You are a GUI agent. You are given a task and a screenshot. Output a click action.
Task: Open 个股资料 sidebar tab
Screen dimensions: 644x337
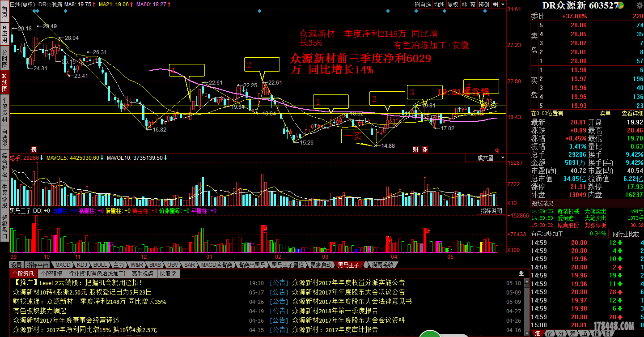[x=4, y=110]
